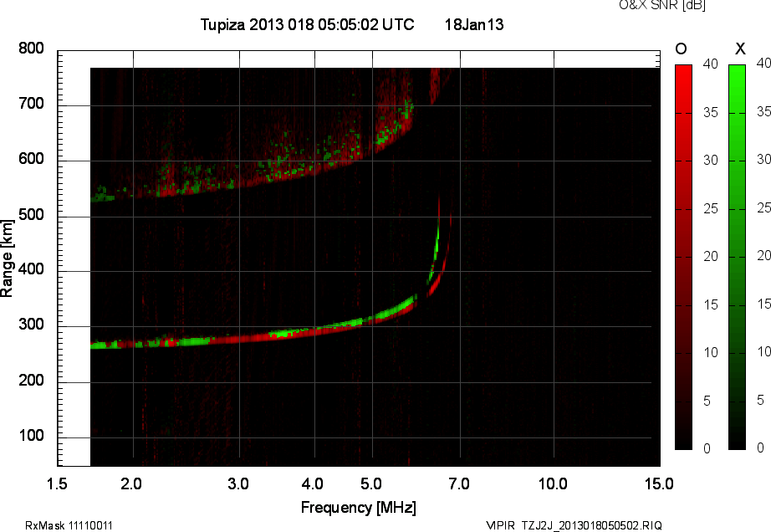Click the green X-mode cusp rising to 500 km
This screenshot has width=771, height=532.
(435, 251)
